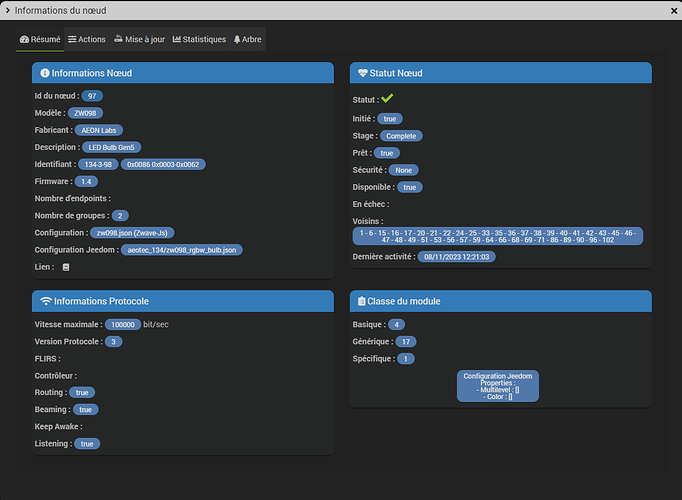Open the Arbre tab

point(247,39)
